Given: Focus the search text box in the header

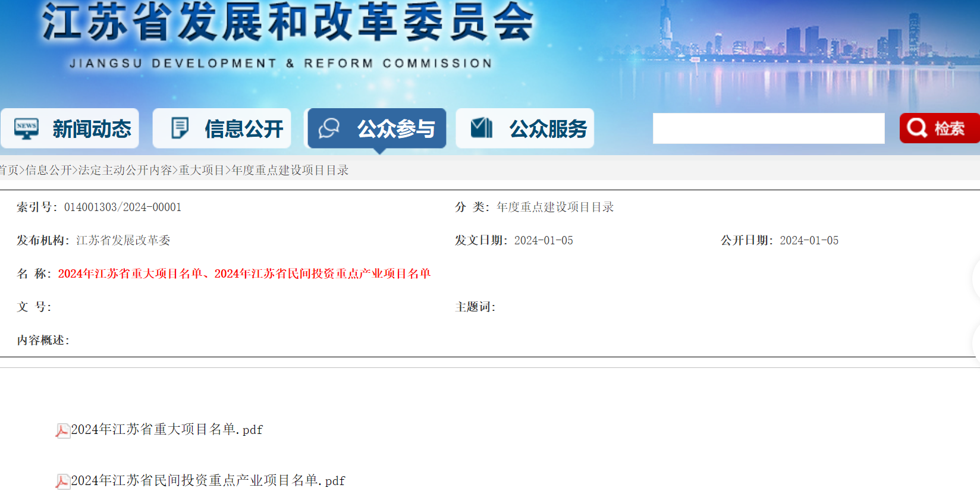Looking at the screenshot, I should [x=768, y=128].
